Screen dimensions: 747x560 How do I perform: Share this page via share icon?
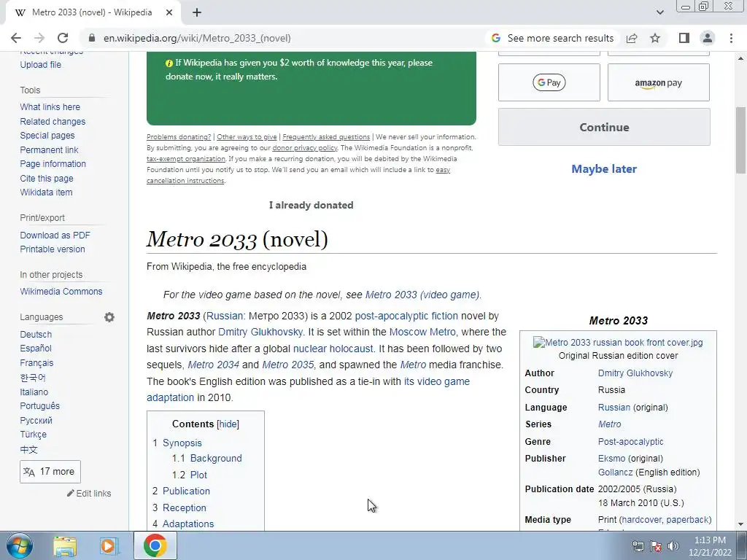[632, 38]
